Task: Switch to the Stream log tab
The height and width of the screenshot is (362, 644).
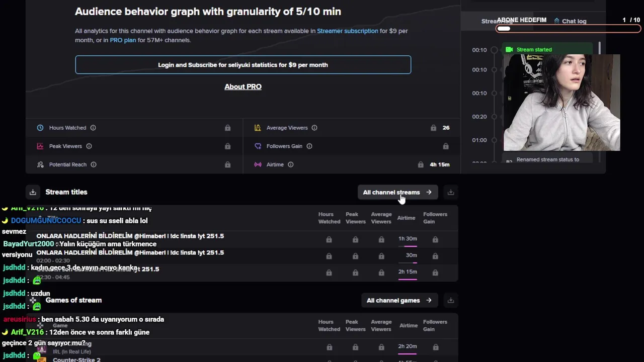Action: [x=497, y=21]
